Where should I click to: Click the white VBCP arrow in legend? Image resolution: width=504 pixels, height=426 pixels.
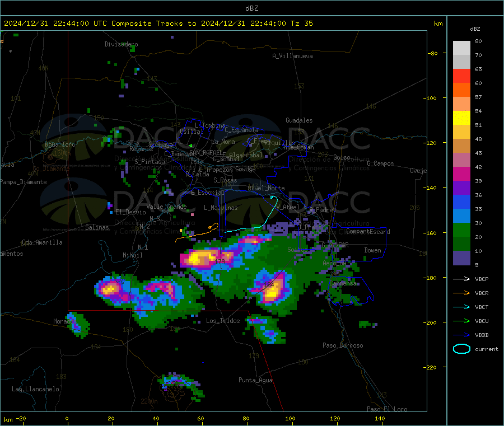(x=461, y=279)
